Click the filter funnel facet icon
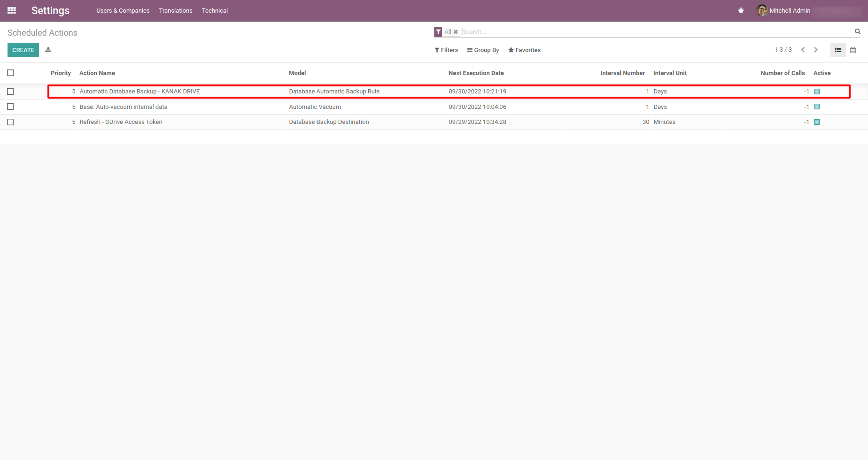868x460 pixels. [x=438, y=32]
